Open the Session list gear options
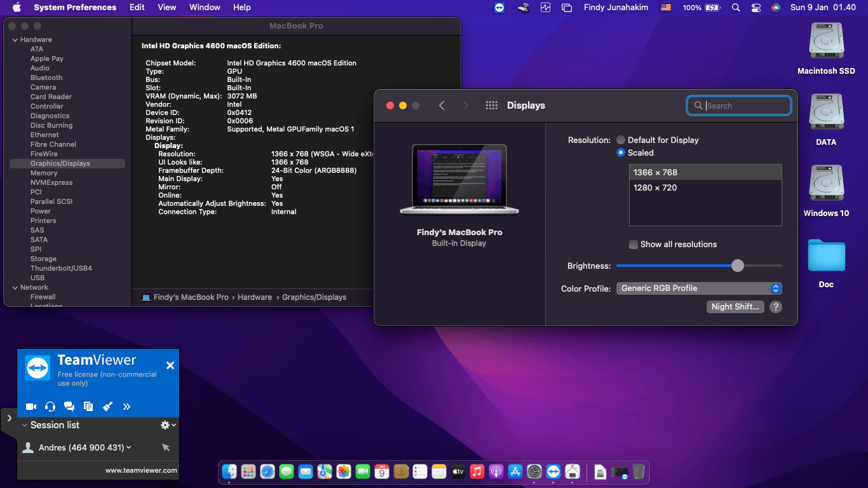This screenshot has width=868, height=488. (x=168, y=425)
